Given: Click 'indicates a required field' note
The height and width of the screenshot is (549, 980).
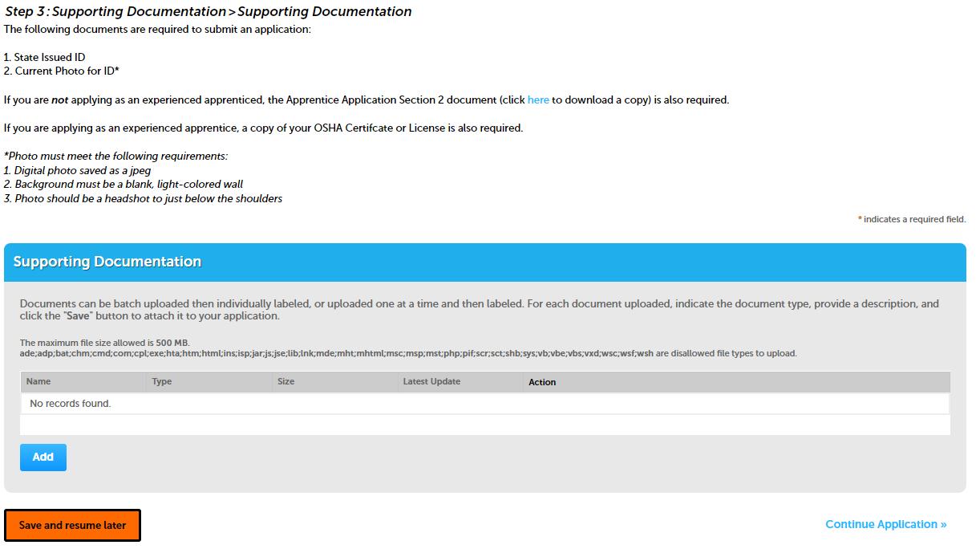Looking at the screenshot, I should (914, 219).
